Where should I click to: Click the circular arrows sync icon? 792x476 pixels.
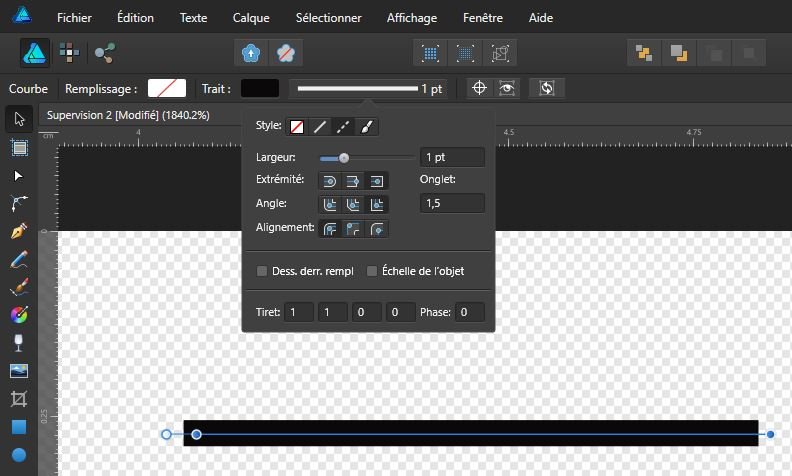547,88
